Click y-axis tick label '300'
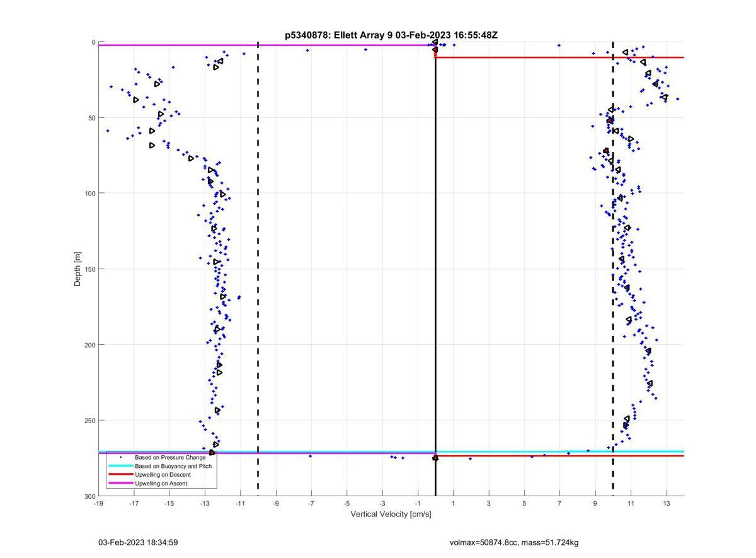756x558 pixels. [90, 496]
